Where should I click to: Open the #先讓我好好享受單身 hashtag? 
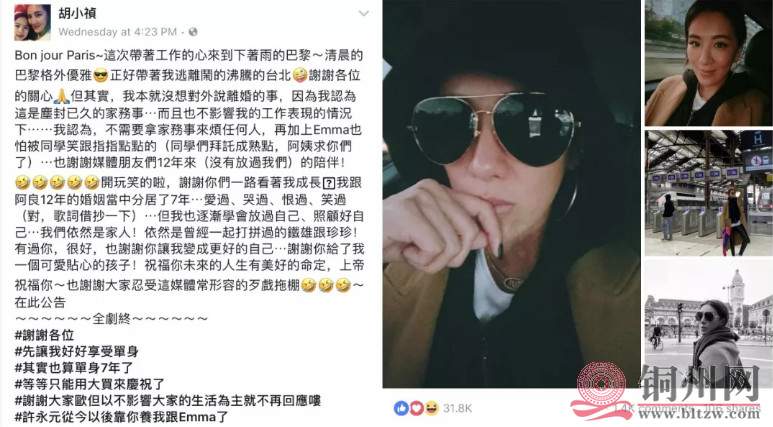(x=76, y=352)
